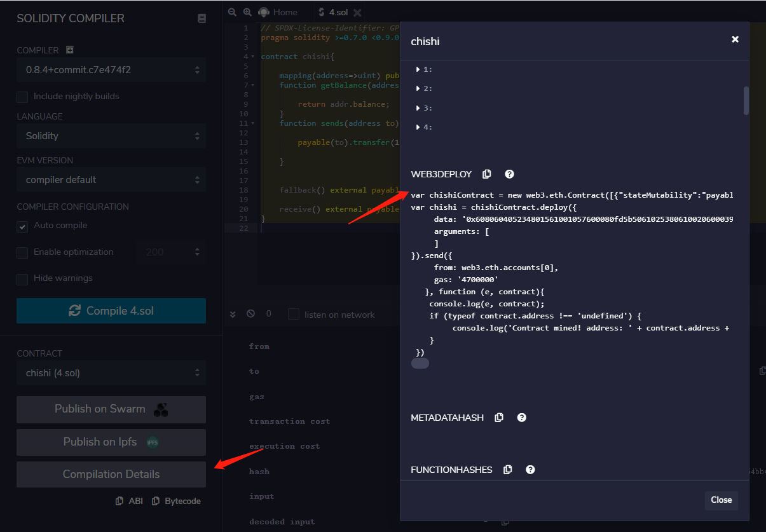Click the 'execution cost' row in terminal
Viewport: 766px width, 532px height.
(x=285, y=446)
